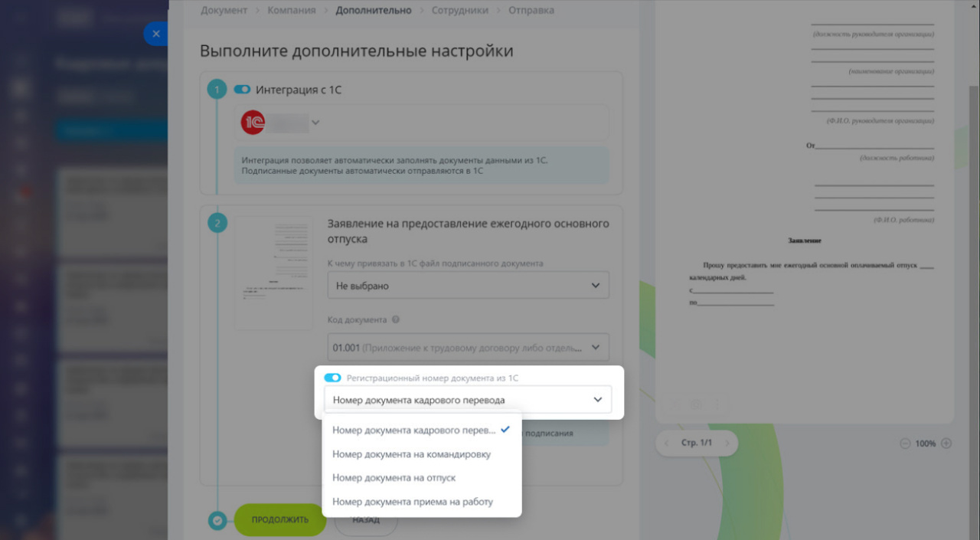Click the zoom out minus icon
This screenshot has height=540, width=980.
[x=905, y=443]
